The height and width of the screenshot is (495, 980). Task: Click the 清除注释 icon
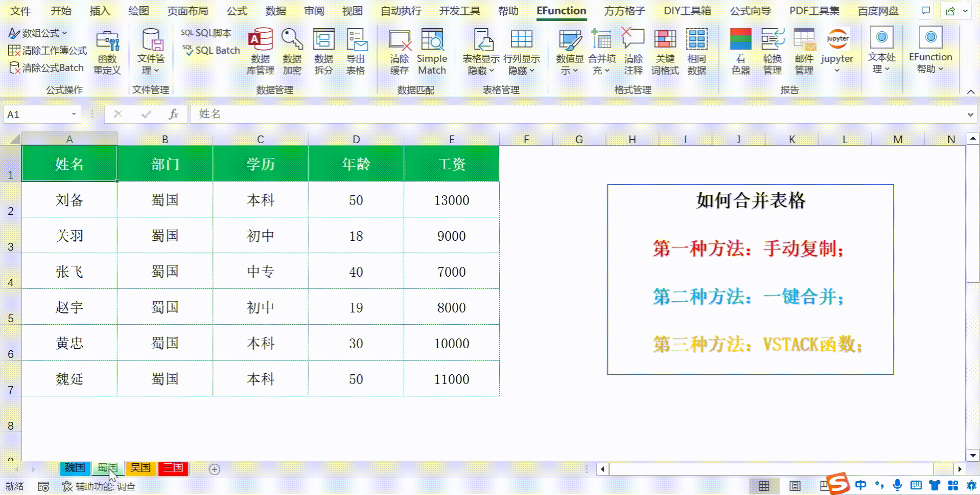click(x=633, y=40)
